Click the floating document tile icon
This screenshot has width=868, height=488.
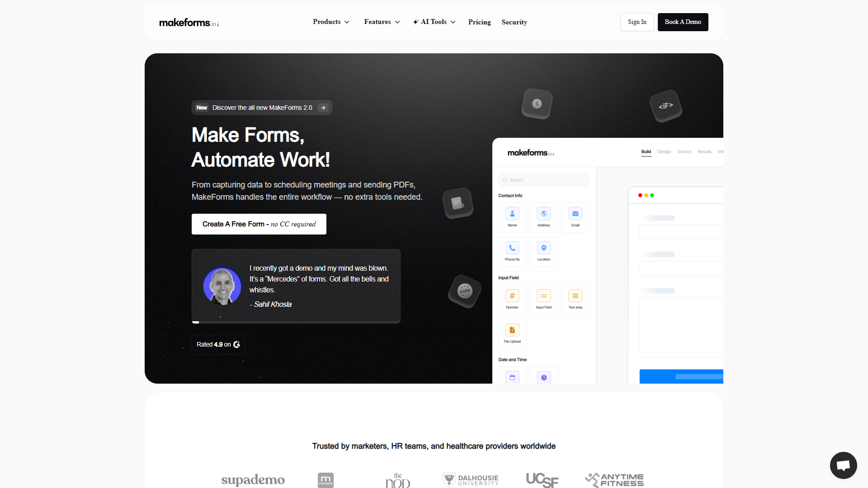(458, 203)
